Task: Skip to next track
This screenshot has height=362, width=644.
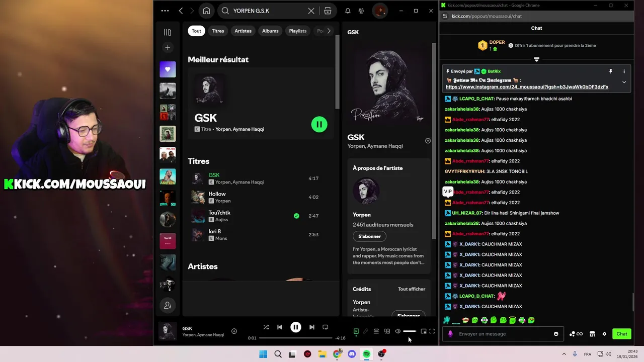Action: click(x=312, y=327)
